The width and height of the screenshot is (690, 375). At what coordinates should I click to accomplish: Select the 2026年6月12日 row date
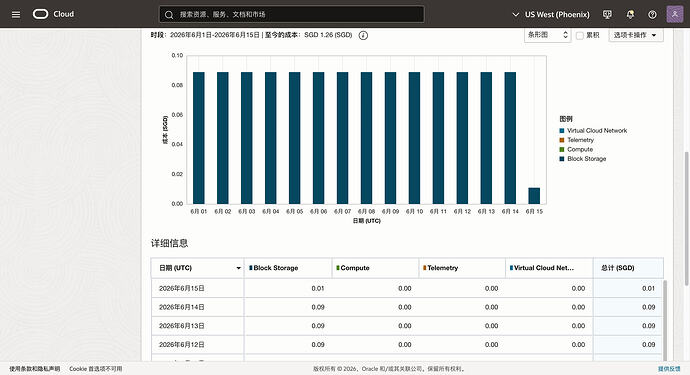182,345
